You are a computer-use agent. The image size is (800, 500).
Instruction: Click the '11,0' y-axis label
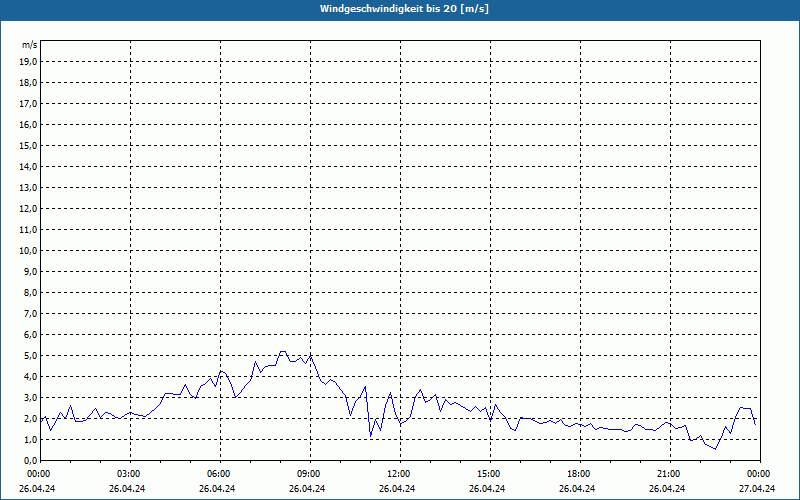click(x=28, y=230)
